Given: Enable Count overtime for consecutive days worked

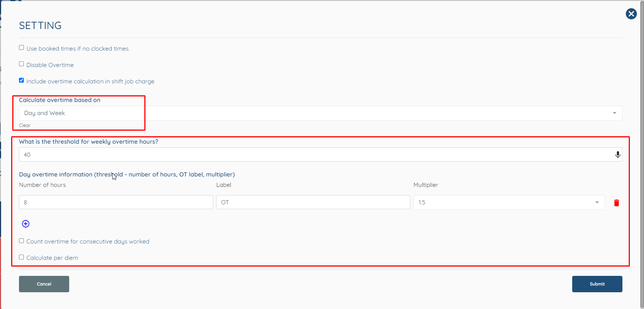Looking at the screenshot, I should coord(22,241).
